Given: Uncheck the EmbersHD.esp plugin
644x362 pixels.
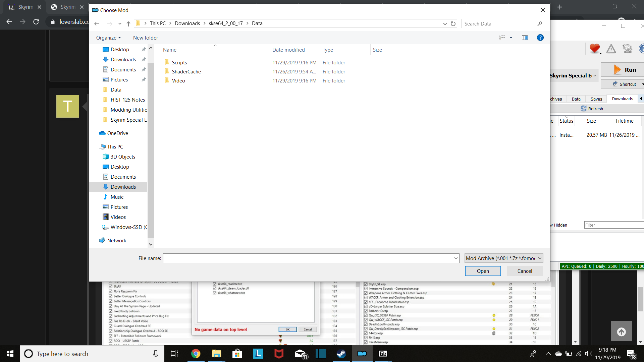Looking at the screenshot, I should coord(366,311).
